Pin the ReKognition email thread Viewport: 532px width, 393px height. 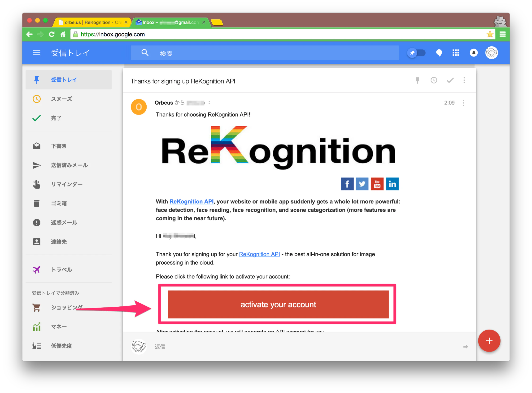click(x=417, y=80)
